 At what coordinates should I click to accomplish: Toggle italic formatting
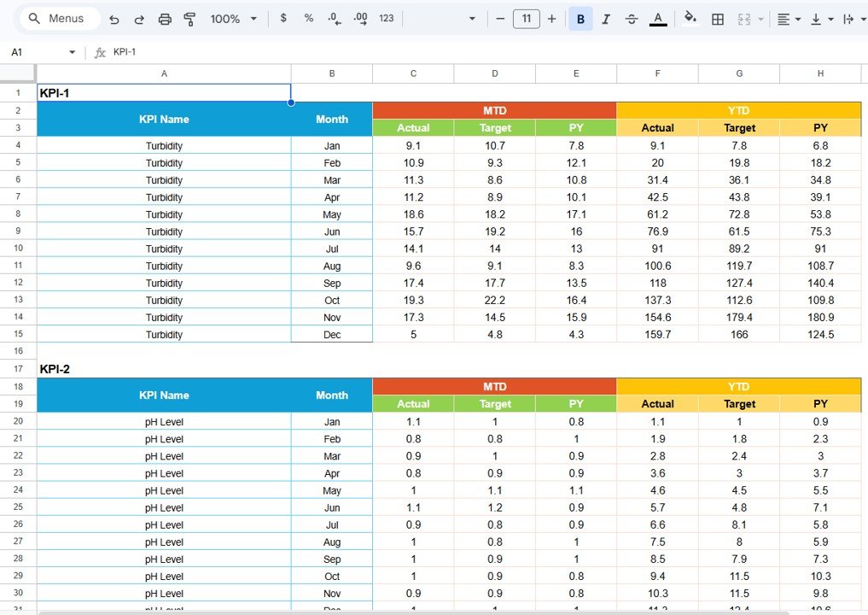point(606,18)
